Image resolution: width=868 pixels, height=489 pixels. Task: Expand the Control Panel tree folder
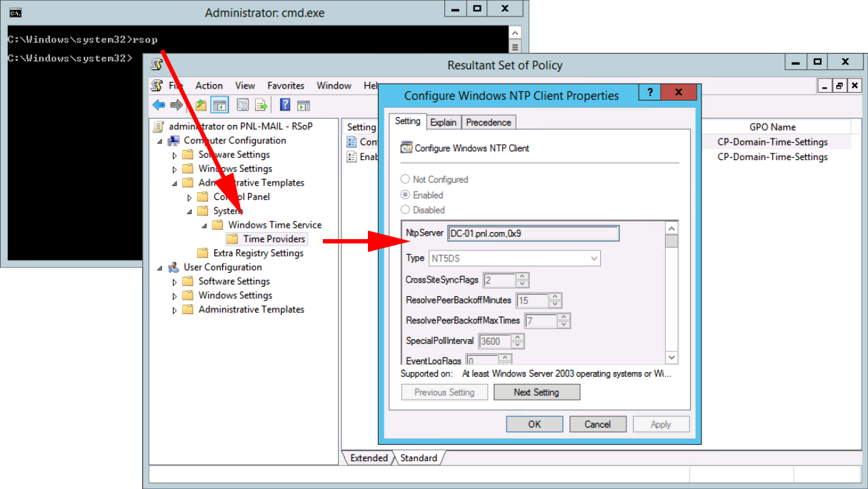190,197
